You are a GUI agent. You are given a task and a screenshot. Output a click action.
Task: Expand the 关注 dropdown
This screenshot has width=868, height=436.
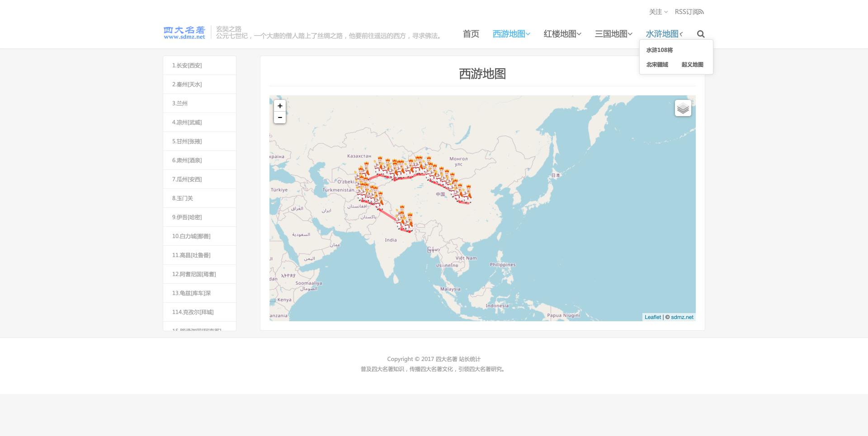coord(658,12)
